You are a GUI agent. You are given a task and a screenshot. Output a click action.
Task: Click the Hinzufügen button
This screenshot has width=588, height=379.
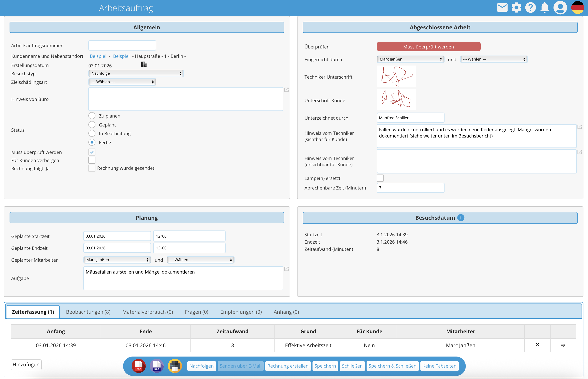pos(26,364)
